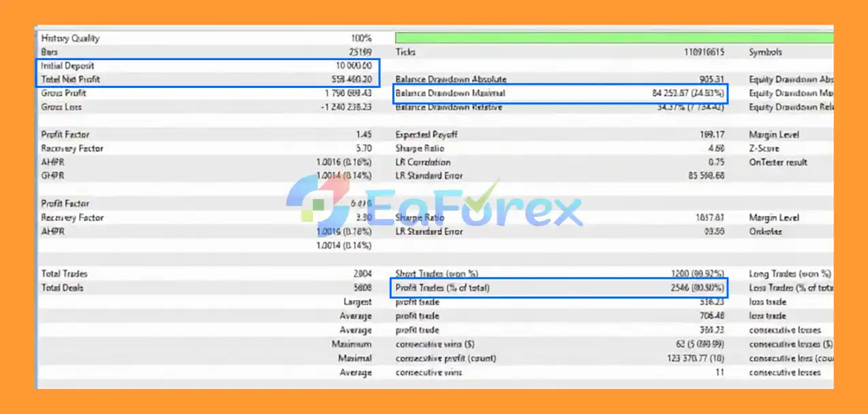
Task: Click the green History Quality progress bar
Action: 615,38
